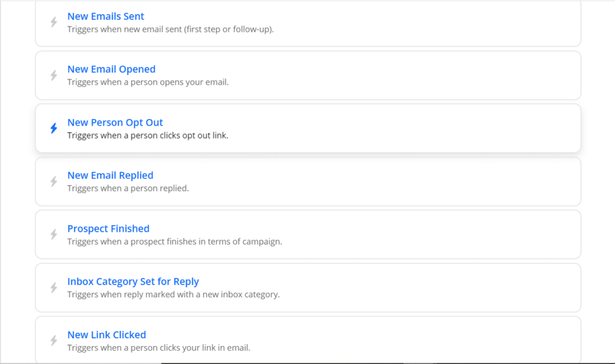This screenshot has height=364, width=615.
Task: Select the New Email Opened title link
Action: [x=111, y=69]
